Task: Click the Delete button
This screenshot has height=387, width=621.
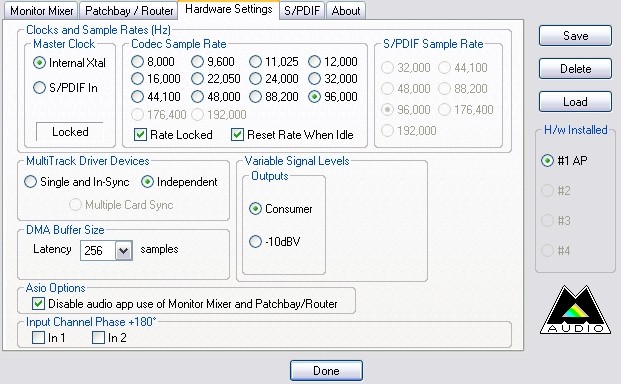Action: [575, 69]
